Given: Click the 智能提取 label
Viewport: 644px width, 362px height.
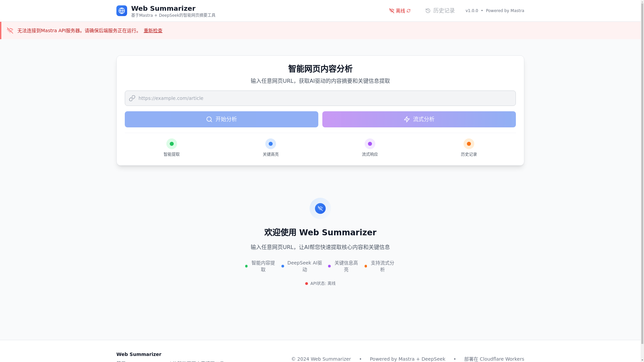Looking at the screenshot, I should (172, 154).
